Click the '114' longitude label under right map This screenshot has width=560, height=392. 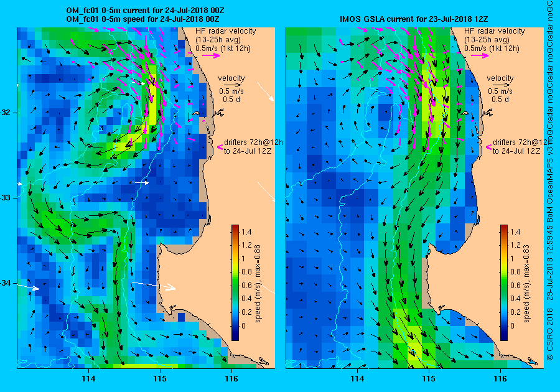(358, 379)
